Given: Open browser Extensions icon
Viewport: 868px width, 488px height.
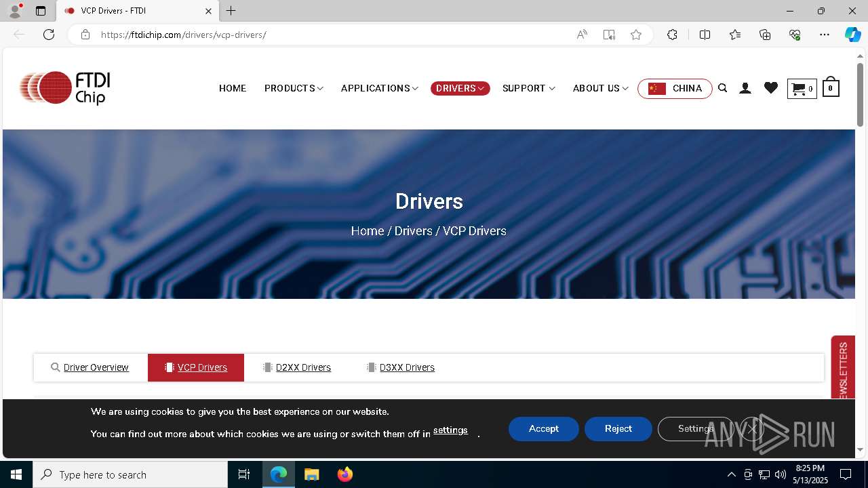Looking at the screenshot, I should click(x=672, y=35).
